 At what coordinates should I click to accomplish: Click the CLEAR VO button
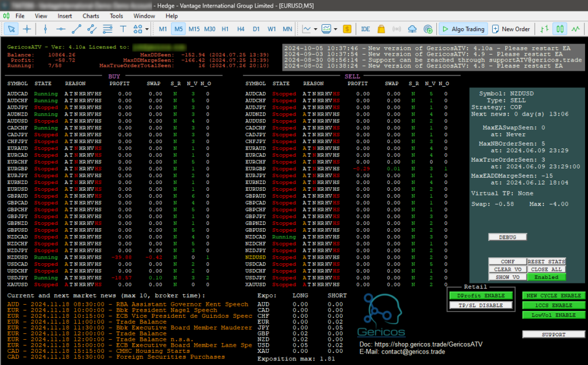[x=508, y=269]
